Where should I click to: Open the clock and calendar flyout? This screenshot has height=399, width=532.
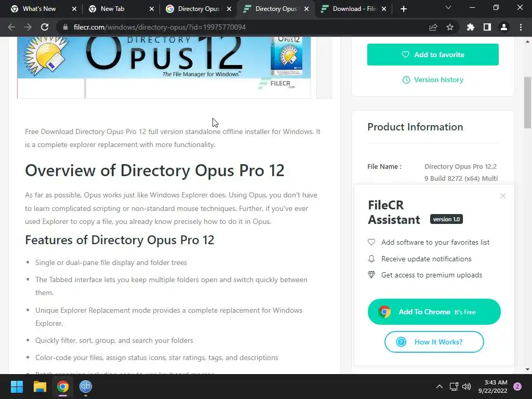[x=493, y=387]
